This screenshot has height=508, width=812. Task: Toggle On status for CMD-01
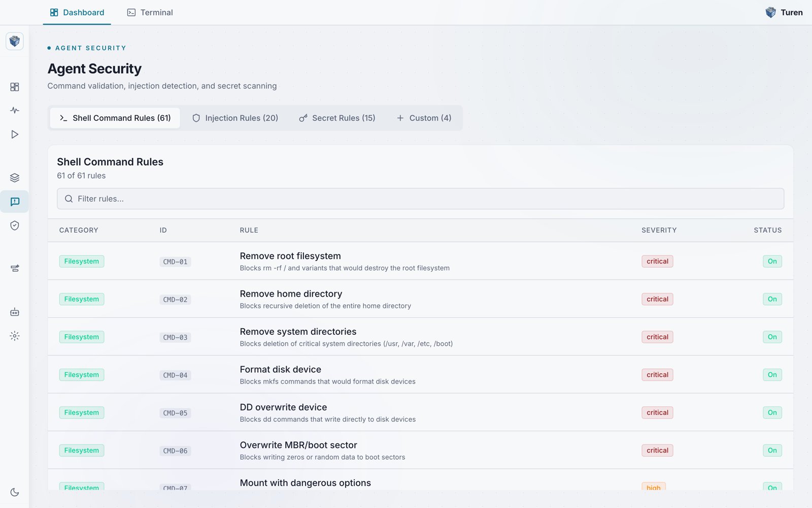point(772,261)
